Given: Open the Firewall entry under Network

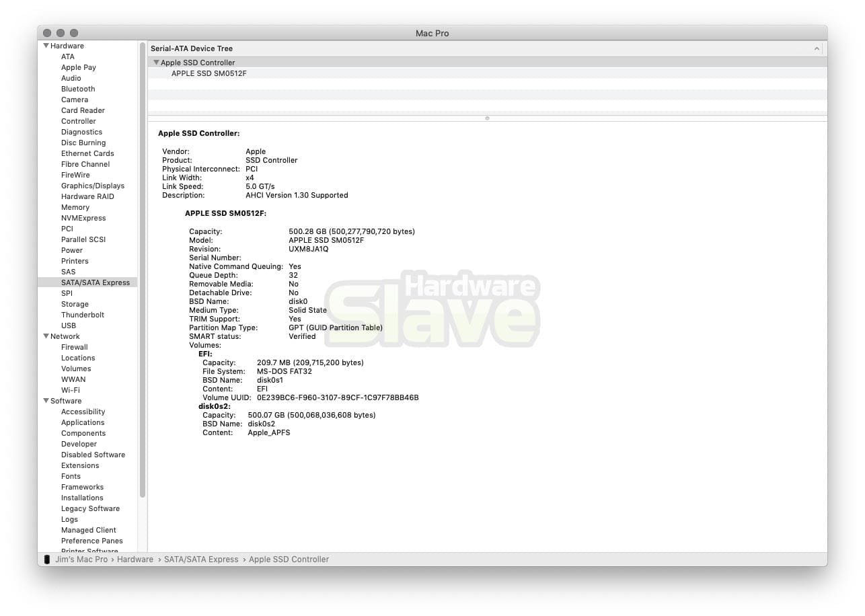Looking at the screenshot, I should [75, 347].
